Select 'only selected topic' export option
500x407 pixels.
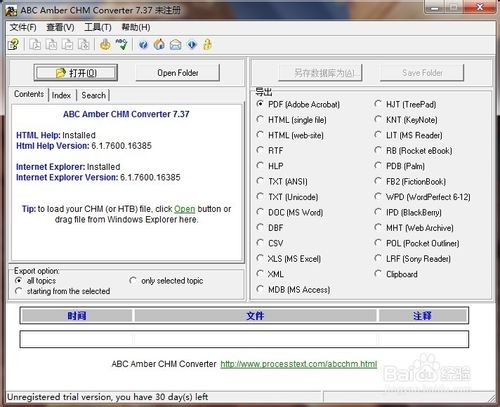click(x=166, y=281)
